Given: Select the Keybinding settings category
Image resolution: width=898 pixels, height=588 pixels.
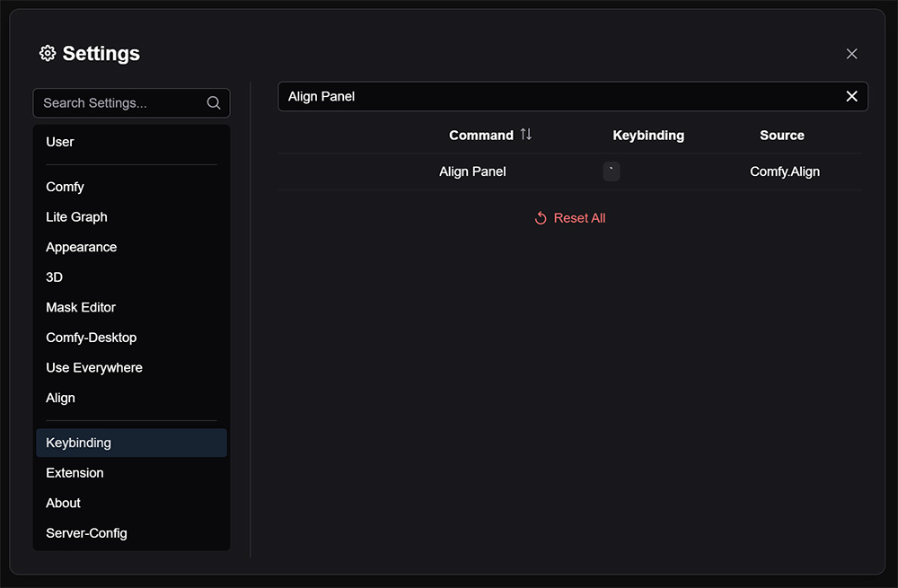Looking at the screenshot, I should (78, 443).
